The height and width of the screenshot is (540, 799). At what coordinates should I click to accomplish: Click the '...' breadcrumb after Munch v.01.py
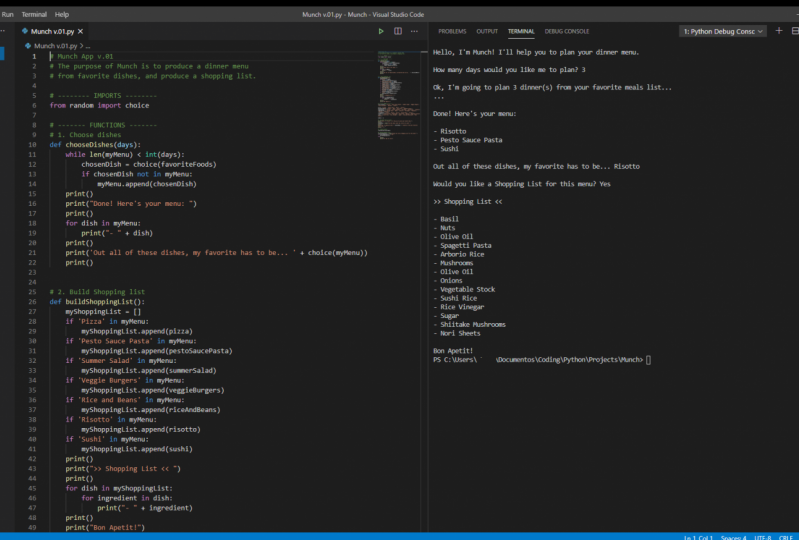pyautogui.click(x=88, y=46)
